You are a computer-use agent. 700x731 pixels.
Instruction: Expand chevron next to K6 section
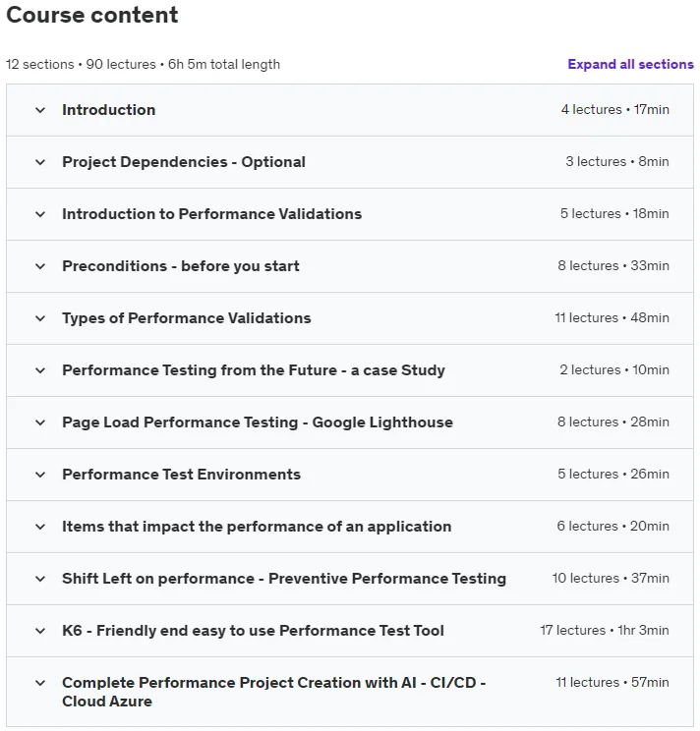coord(40,631)
